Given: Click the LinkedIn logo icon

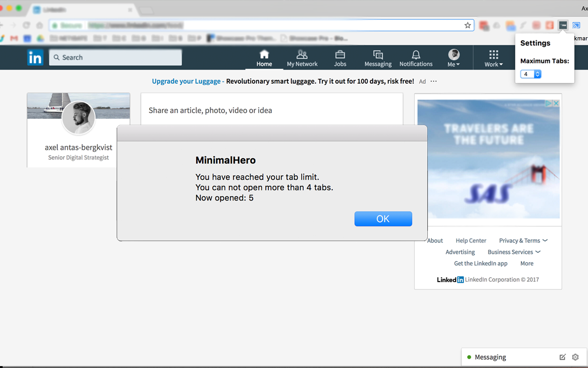Looking at the screenshot, I should pyautogui.click(x=35, y=57).
